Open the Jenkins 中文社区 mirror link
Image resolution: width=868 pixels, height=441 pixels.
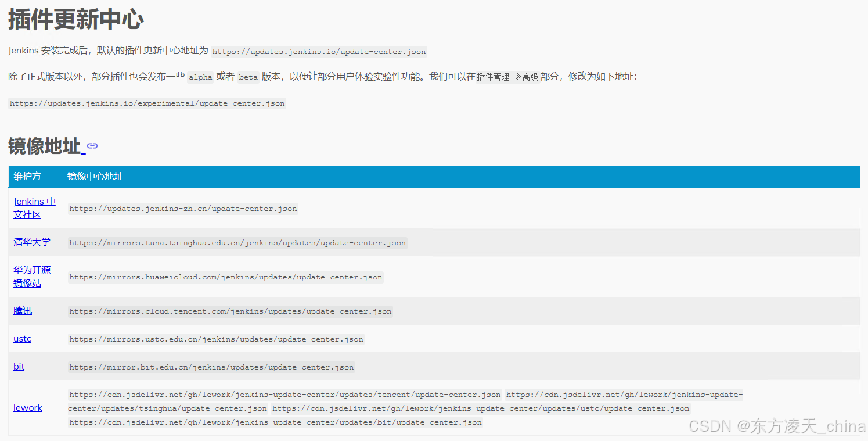pyautogui.click(x=34, y=207)
